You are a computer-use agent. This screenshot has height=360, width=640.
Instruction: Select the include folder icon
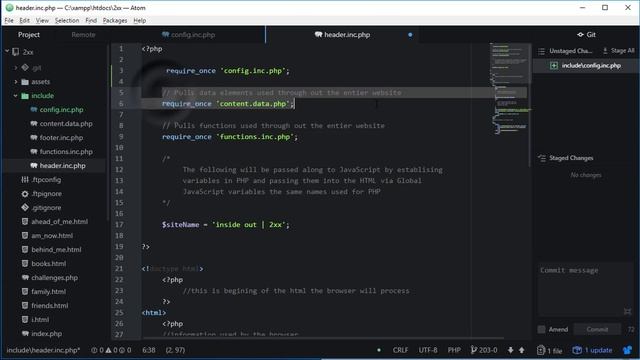pos(25,96)
